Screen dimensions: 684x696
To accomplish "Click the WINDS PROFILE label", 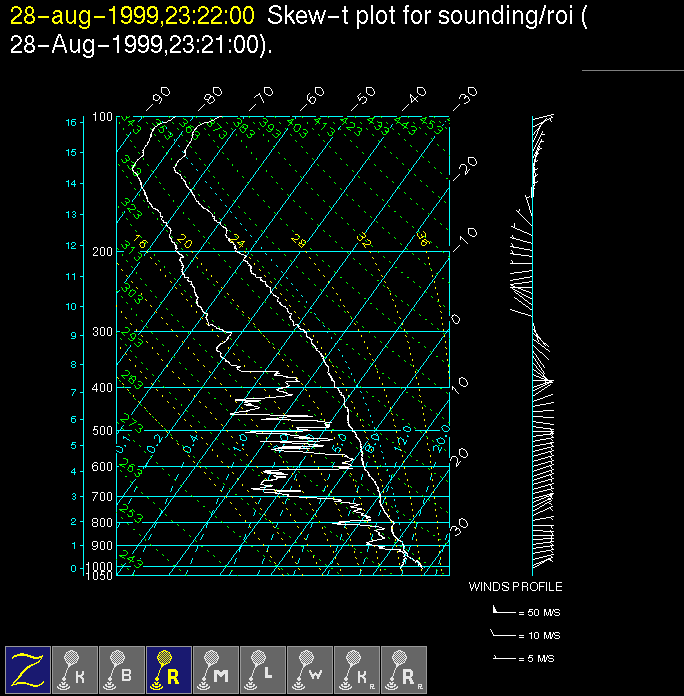I will tap(515, 587).
